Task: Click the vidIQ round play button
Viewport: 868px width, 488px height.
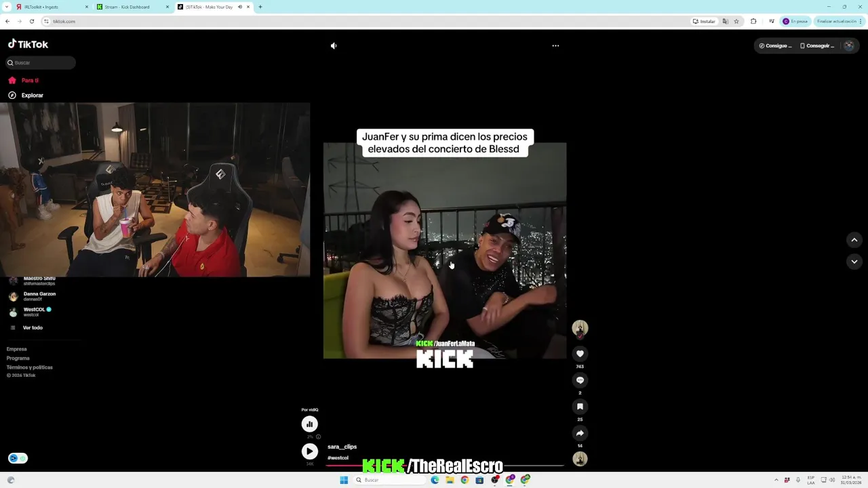Action: click(309, 451)
